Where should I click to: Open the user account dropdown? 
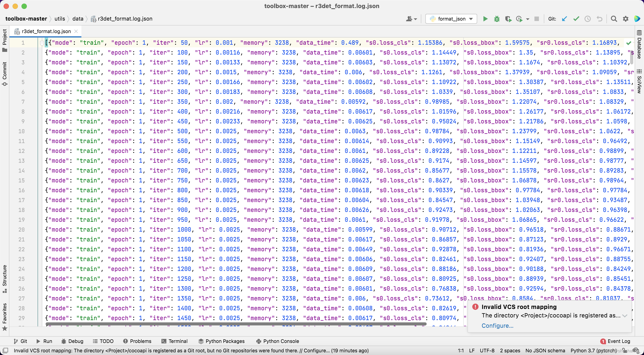[x=411, y=19]
